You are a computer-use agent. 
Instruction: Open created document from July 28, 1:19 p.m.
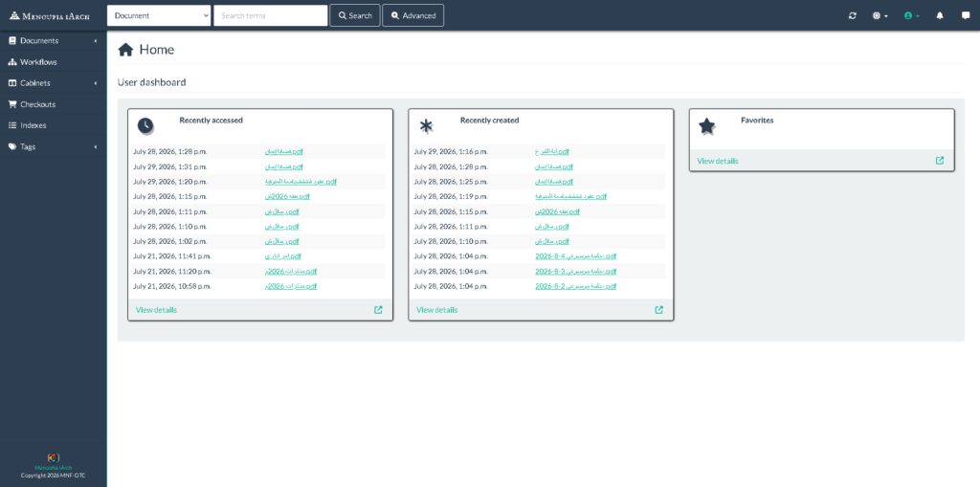(x=571, y=197)
